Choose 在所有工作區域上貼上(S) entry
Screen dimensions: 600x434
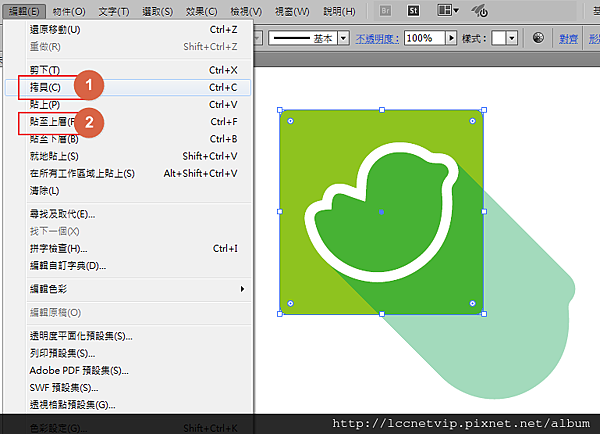point(128,173)
